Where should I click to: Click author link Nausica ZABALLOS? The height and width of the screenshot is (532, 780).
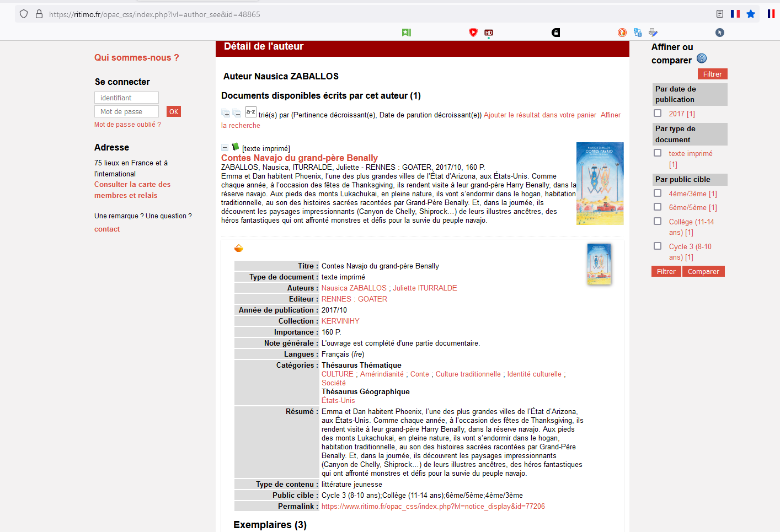pos(354,288)
